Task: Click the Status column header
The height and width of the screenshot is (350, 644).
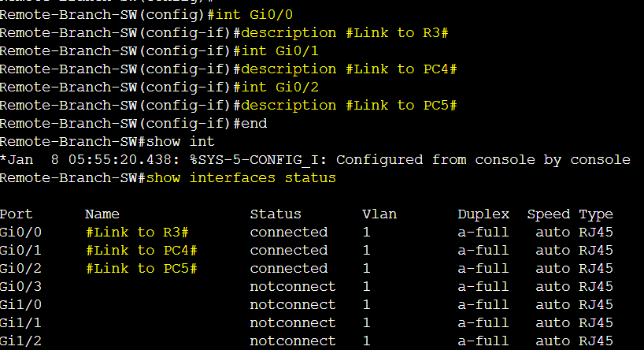Action: 276,214
